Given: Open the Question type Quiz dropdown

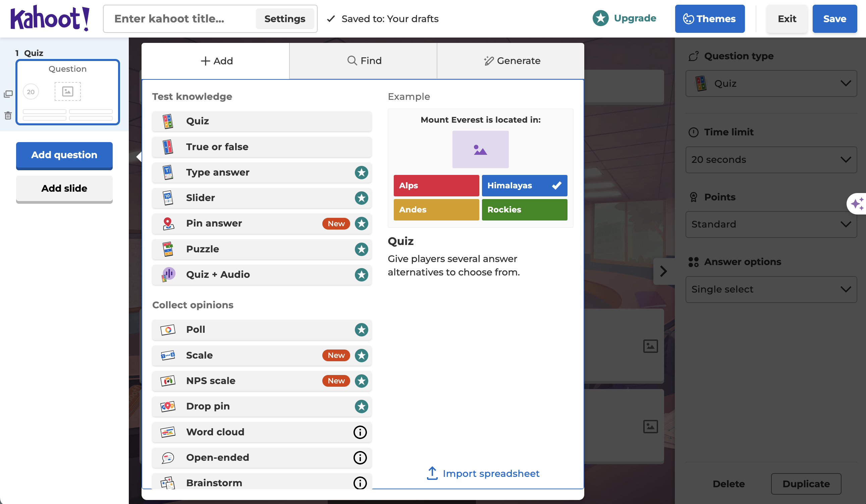Looking at the screenshot, I should pos(771,83).
